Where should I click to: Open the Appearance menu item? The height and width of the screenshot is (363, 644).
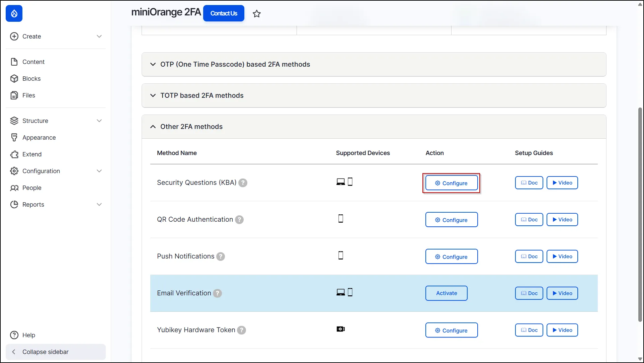pyautogui.click(x=39, y=137)
